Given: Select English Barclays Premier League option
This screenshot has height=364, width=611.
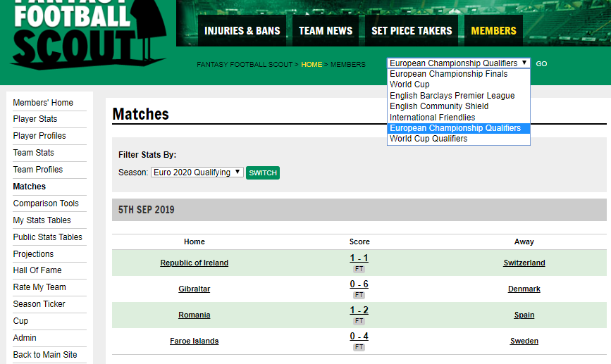Looking at the screenshot, I should click(x=458, y=96).
